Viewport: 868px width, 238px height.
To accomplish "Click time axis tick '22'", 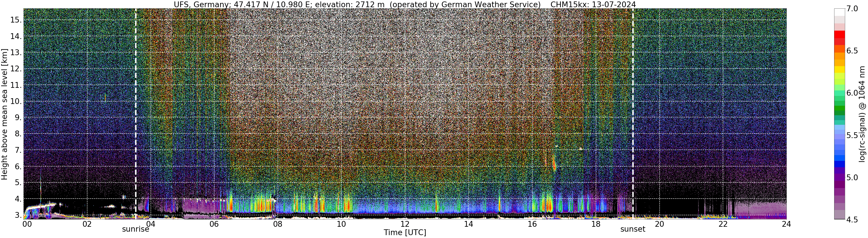I will point(723,224).
